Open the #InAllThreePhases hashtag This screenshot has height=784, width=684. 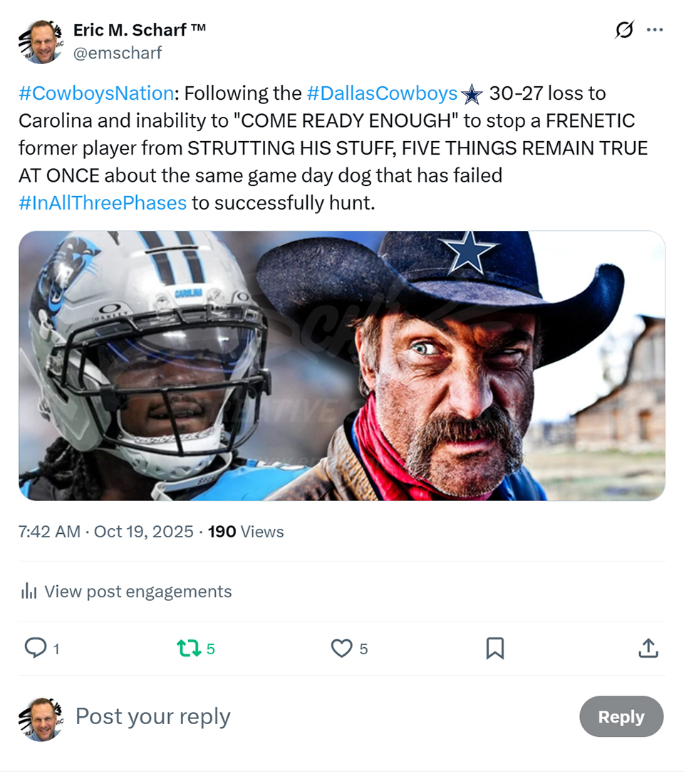click(103, 203)
